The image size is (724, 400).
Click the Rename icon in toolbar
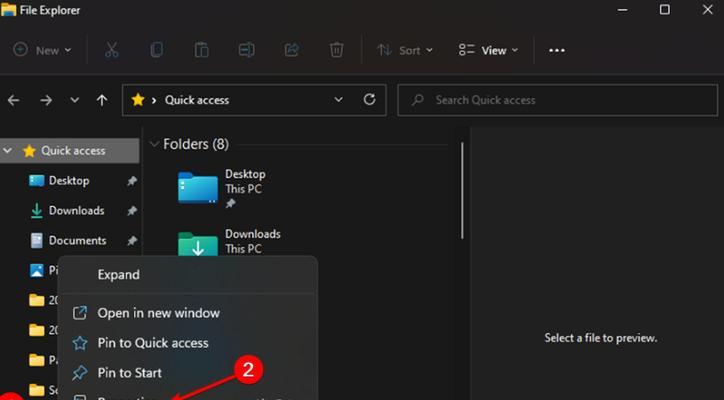247,50
